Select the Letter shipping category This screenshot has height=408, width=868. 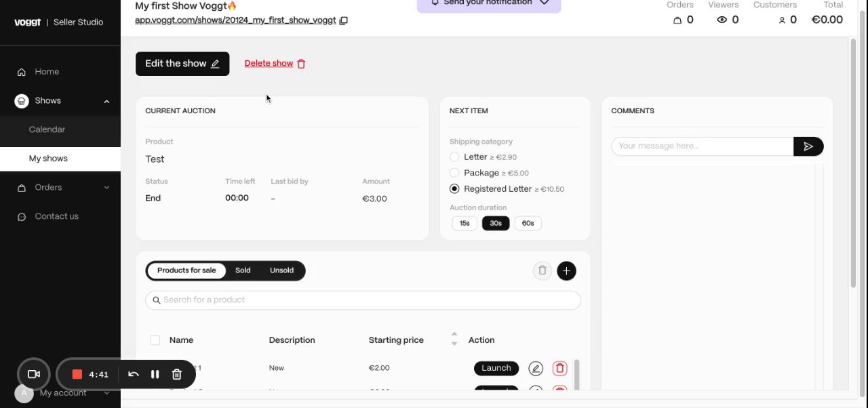(454, 157)
